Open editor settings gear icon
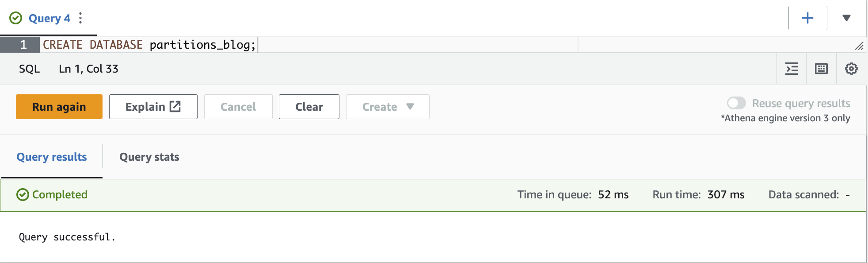This screenshot has width=868, height=263. 851,69
